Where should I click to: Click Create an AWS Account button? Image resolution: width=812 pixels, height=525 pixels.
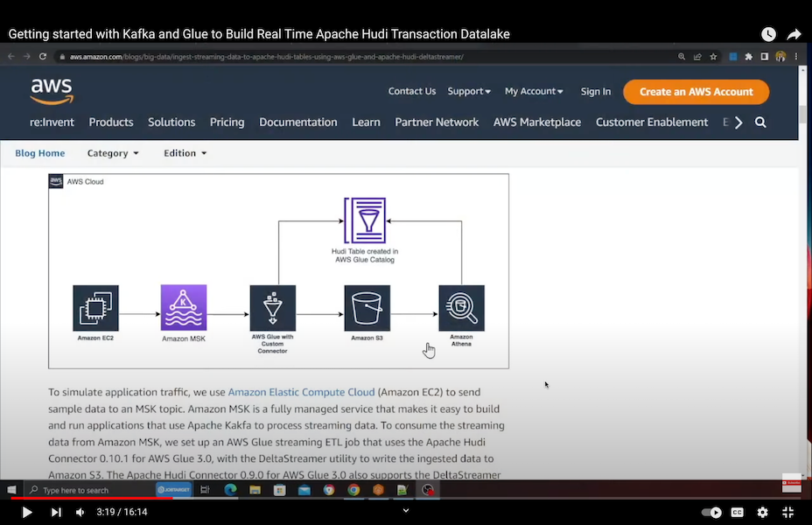696,91
